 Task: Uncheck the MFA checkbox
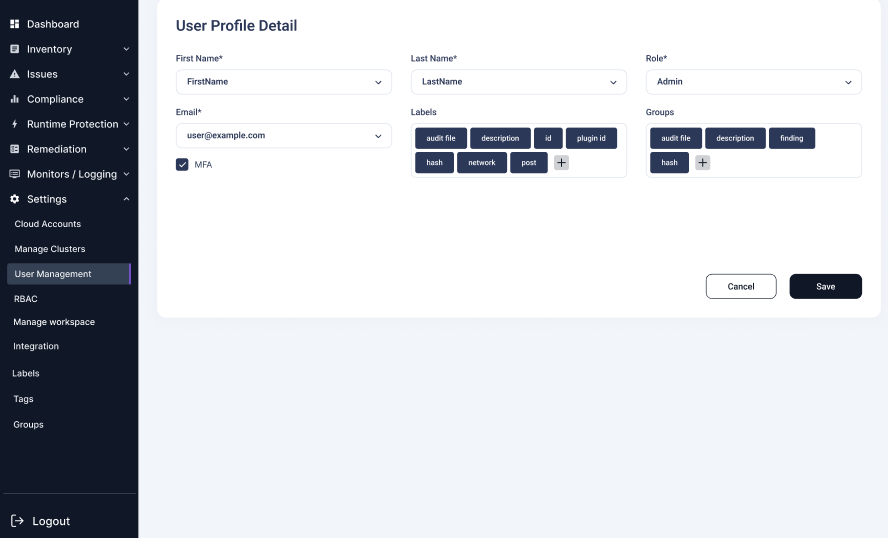(182, 164)
